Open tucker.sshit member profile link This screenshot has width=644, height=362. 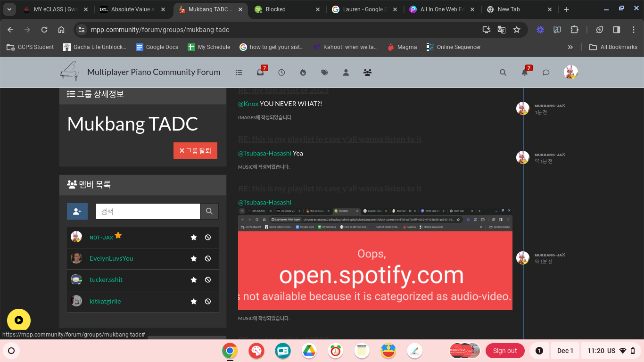coord(106,280)
